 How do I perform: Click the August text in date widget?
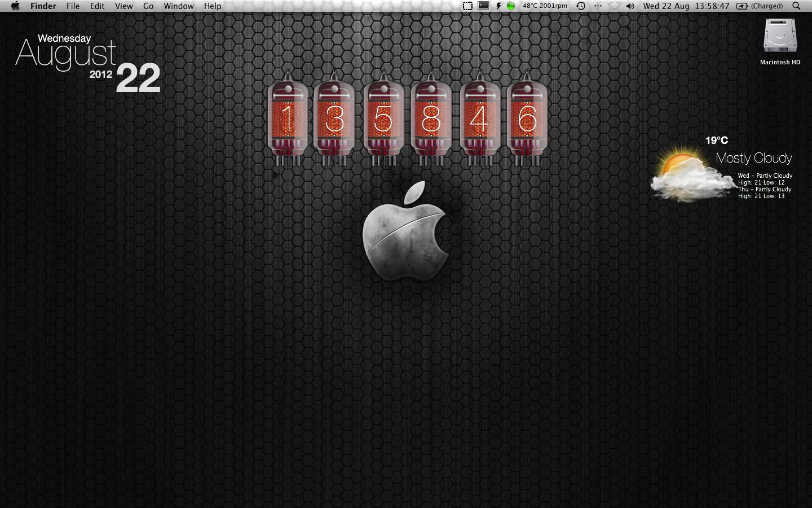pos(66,55)
